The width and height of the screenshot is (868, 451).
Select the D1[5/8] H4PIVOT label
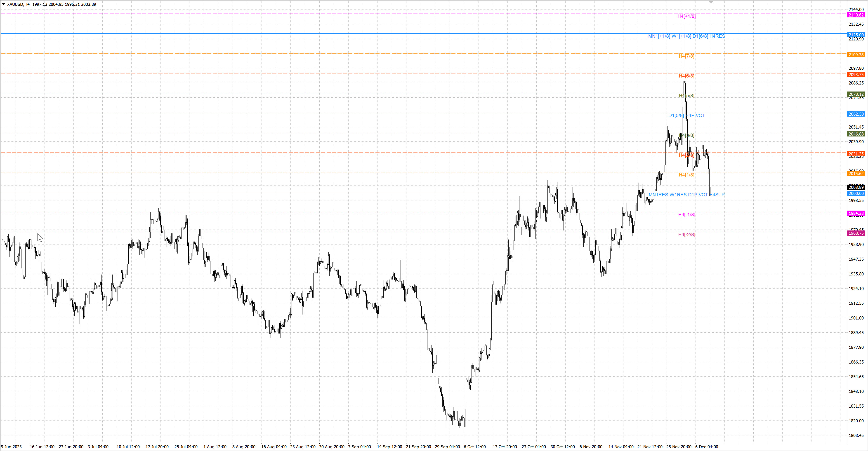[686, 115]
